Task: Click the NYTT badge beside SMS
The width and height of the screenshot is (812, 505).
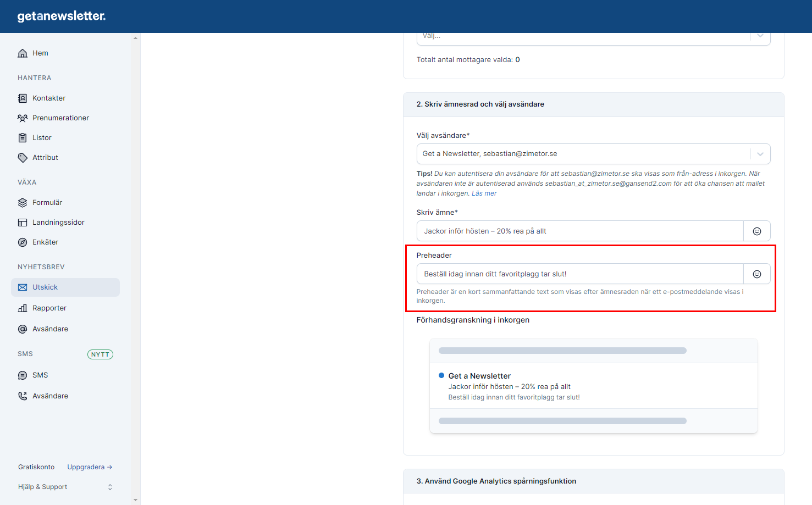Action: click(x=100, y=354)
